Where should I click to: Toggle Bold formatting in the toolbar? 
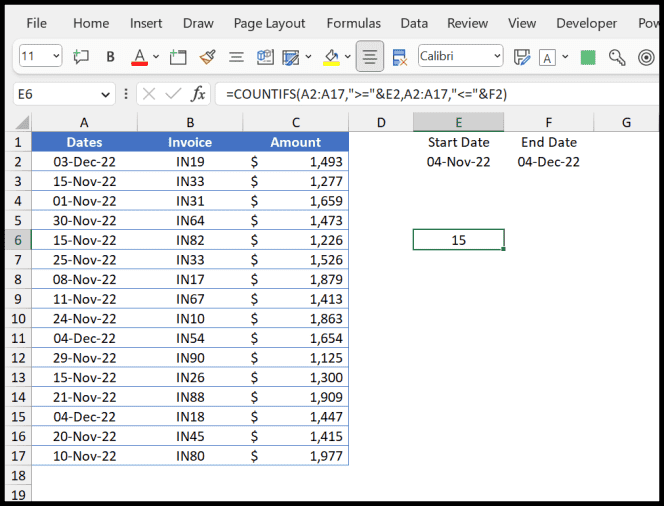pyautogui.click(x=110, y=57)
